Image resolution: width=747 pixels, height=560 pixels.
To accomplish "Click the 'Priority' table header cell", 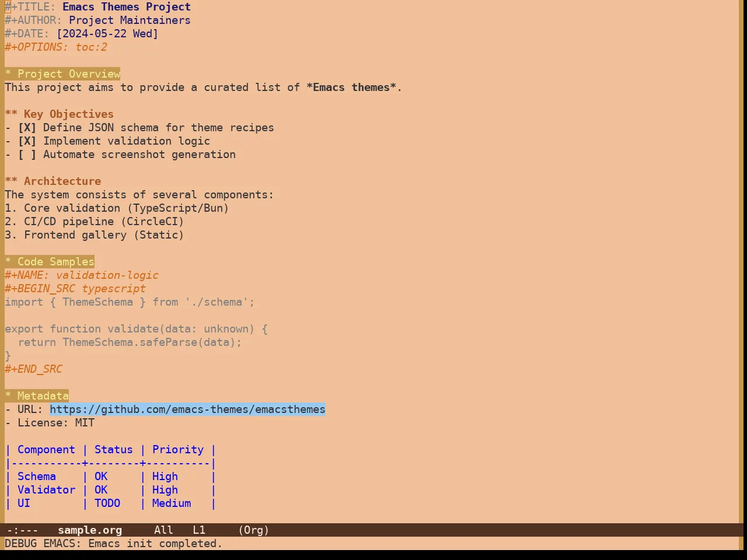I will tap(178, 450).
